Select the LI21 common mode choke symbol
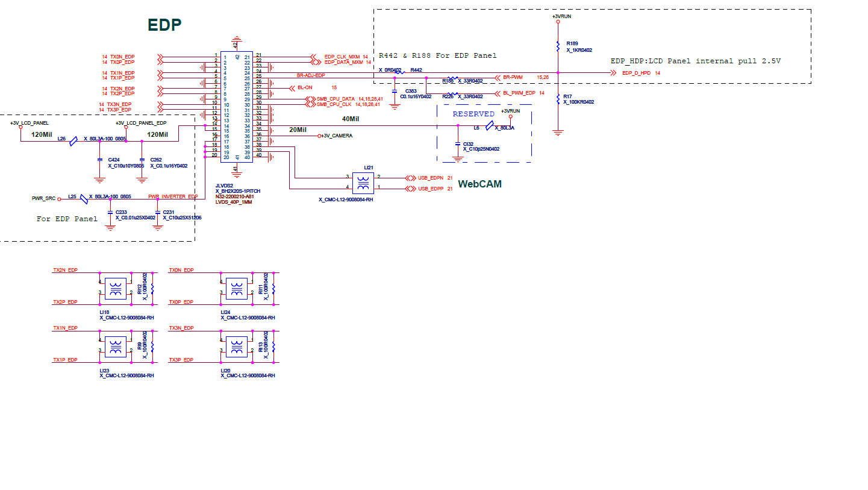The image size is (868, 490). [x=363, y=183]
